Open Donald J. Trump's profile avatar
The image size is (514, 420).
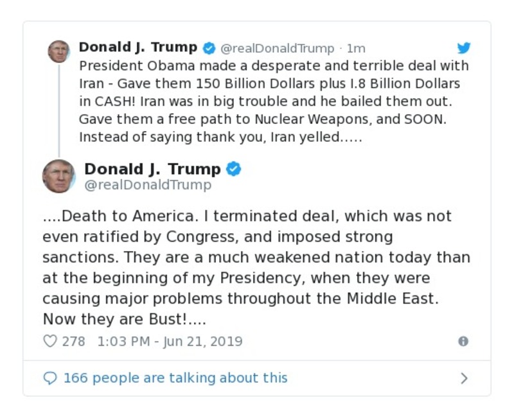tap(57, 51)
